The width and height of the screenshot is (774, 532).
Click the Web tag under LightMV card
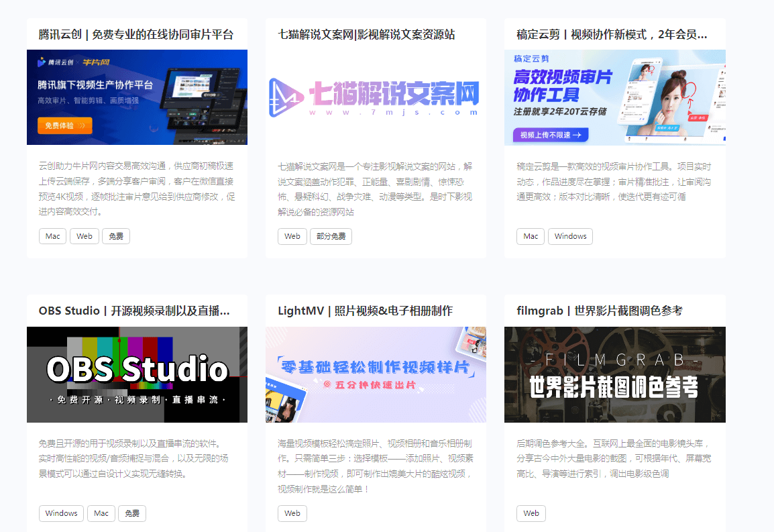[292, 513]
